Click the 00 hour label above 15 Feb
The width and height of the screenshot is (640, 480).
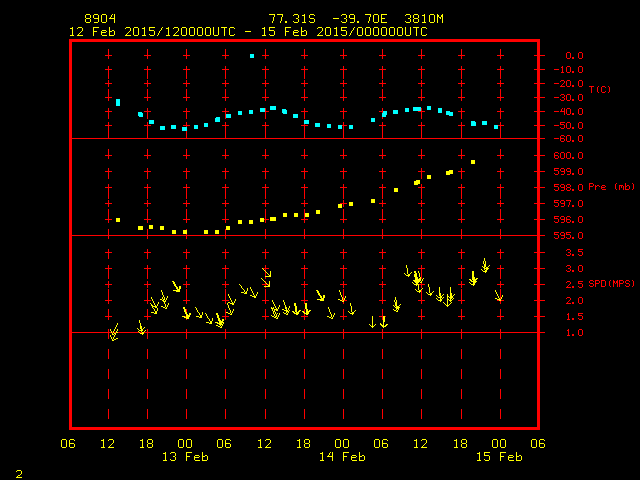coord(499,444)
